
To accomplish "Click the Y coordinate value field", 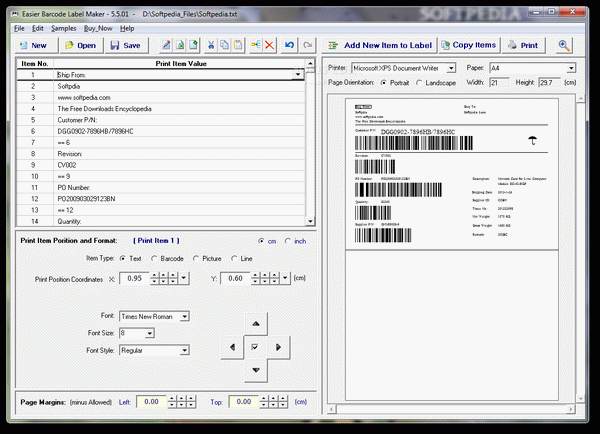I will [x=235, y=278].
